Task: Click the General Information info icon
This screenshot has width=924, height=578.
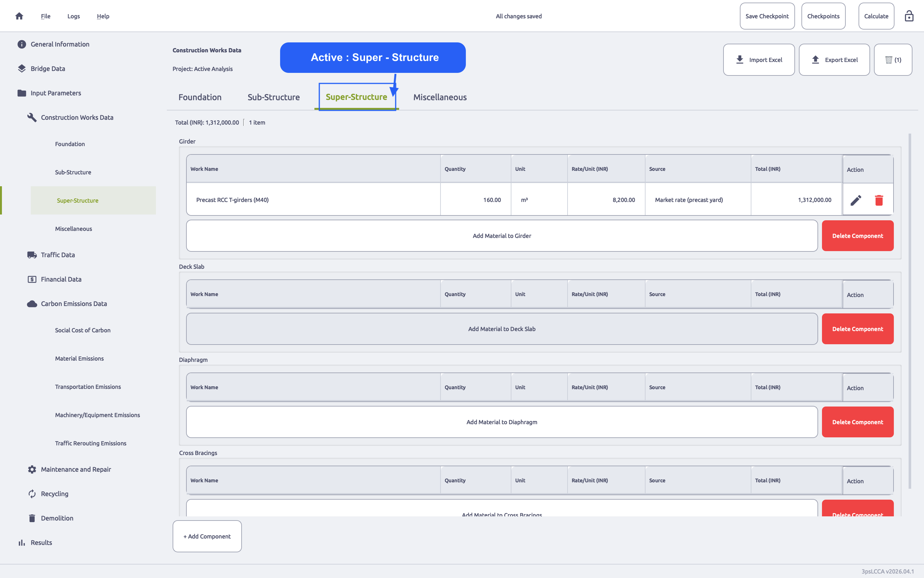Action: tap(22, 44)
